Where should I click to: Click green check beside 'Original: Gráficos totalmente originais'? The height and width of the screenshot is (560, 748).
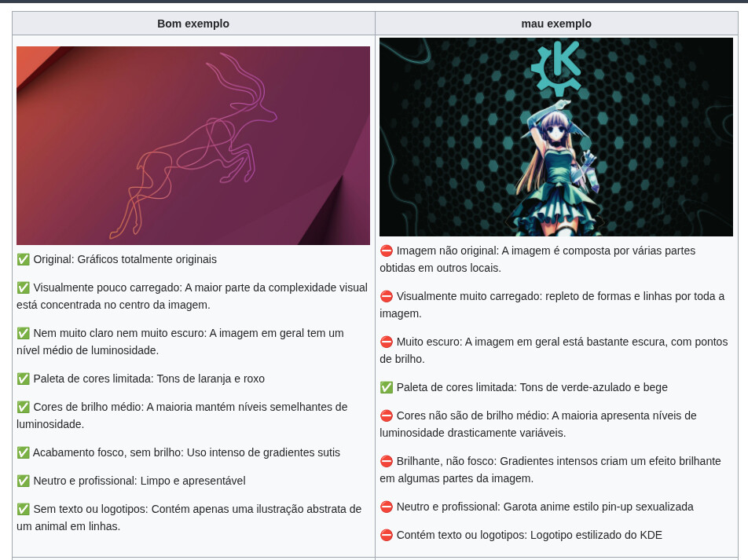23,259
